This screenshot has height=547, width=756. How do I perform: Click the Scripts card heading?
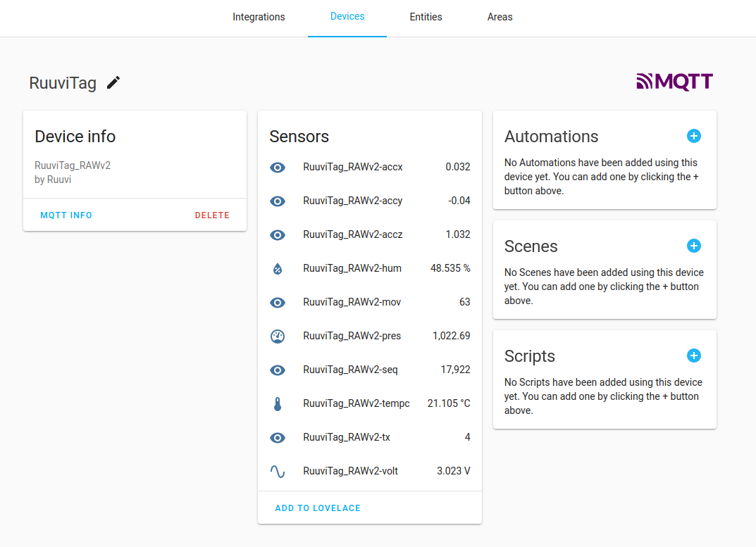529,356
